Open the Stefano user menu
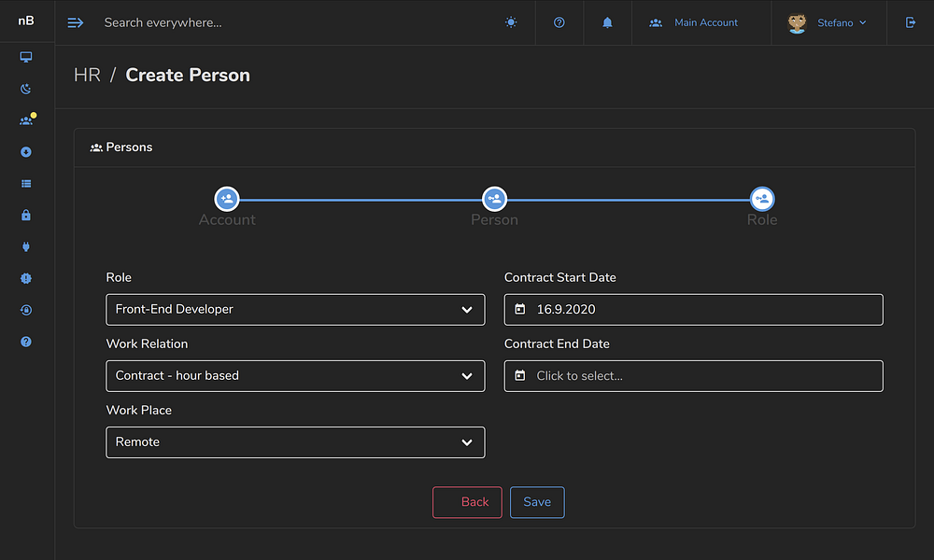The image size is (934, 560). tap(828, 23)
